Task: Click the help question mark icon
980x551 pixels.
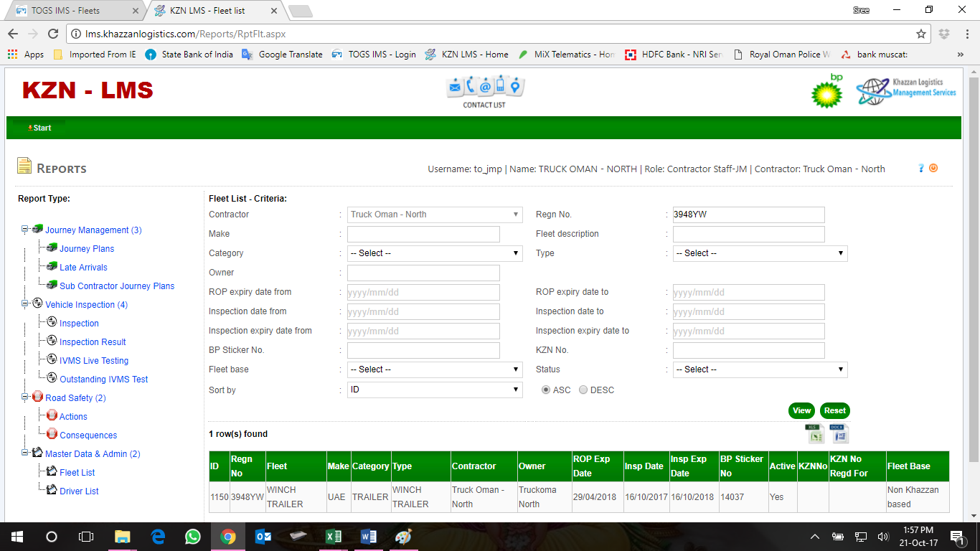Action: (921, 169)
